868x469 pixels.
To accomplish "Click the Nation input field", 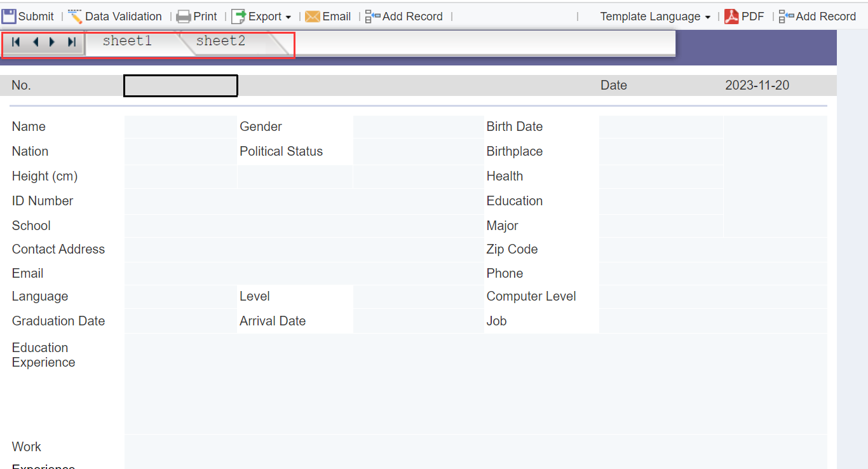I will [x=180, y=152].
